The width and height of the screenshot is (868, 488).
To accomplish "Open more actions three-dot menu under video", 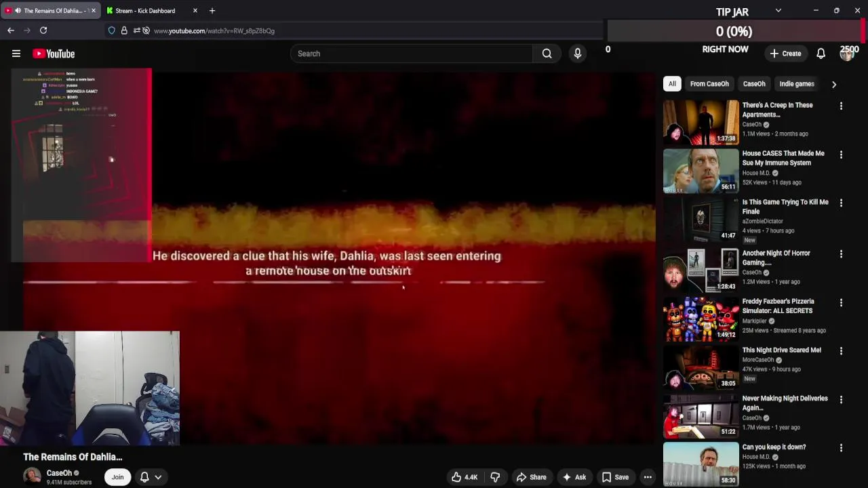I will 648,477.
